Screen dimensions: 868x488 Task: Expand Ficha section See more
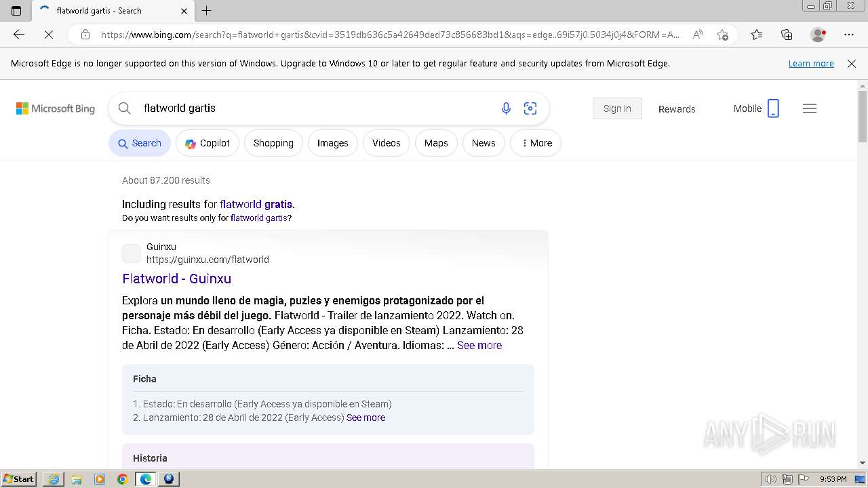coord(366,418)
